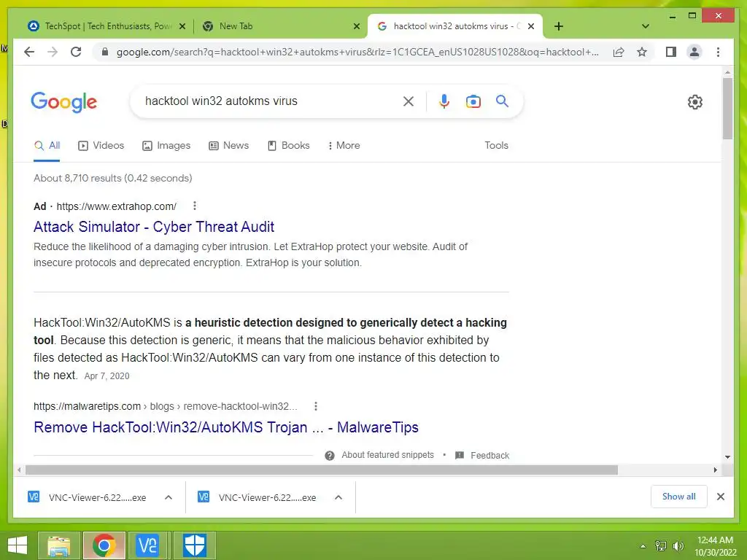Image resolution: width=747 pixels, height=560 pixels.
Task: Open the tab search chevron
Action: point(646,26)
